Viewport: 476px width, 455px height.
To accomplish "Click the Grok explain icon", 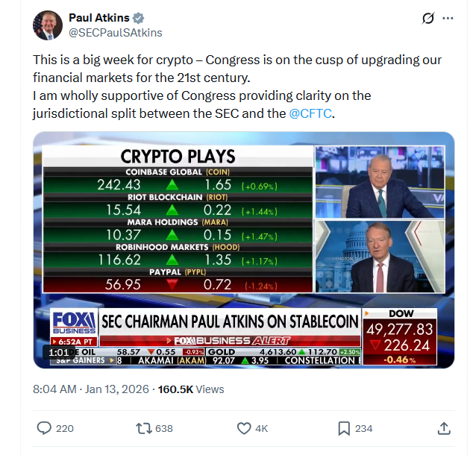I will click(x=428, y=18).
